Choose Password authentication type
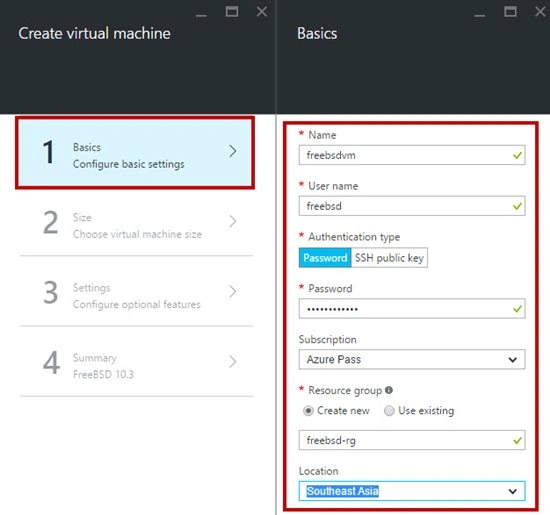This screenshot has width=550, height=515. [x=325, y=258]
